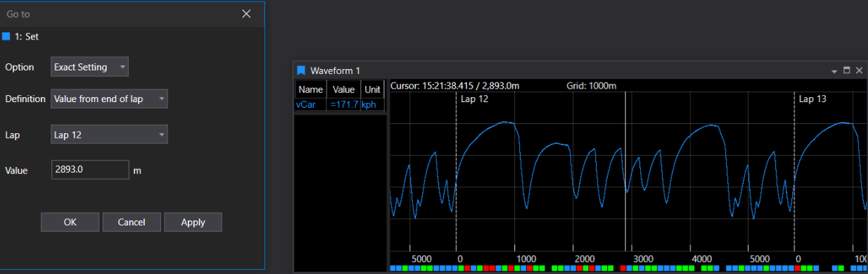Click the Grid: 1000m readout
The width and height of the screenshot is (868, 274).
(x=592, y=86)
